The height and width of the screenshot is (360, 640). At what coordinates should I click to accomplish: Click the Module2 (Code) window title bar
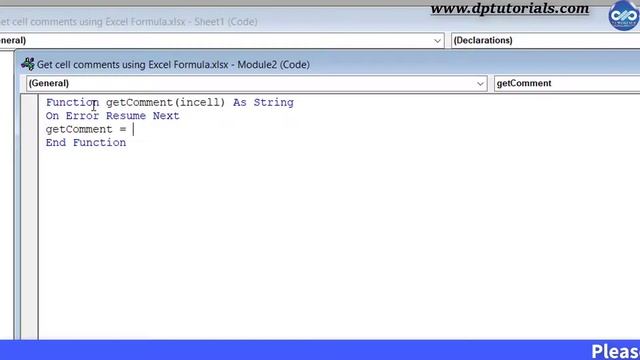(x=329, y=64)
